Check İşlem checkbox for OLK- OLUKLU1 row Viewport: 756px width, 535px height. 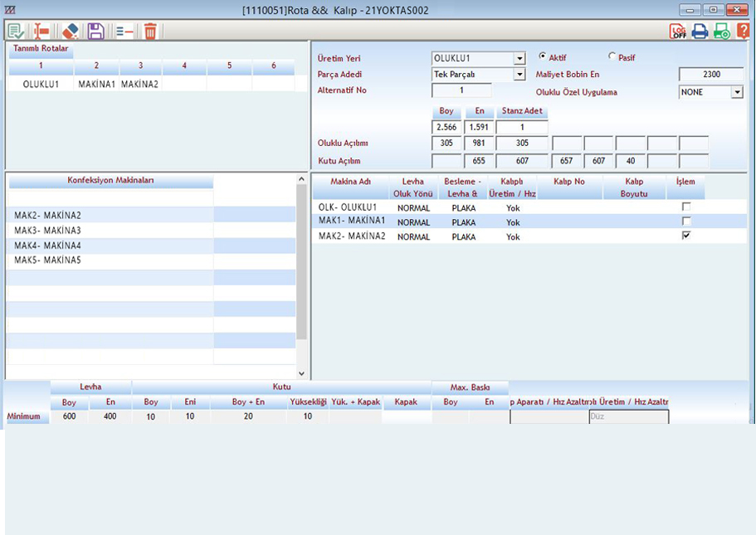click(686, 207)
